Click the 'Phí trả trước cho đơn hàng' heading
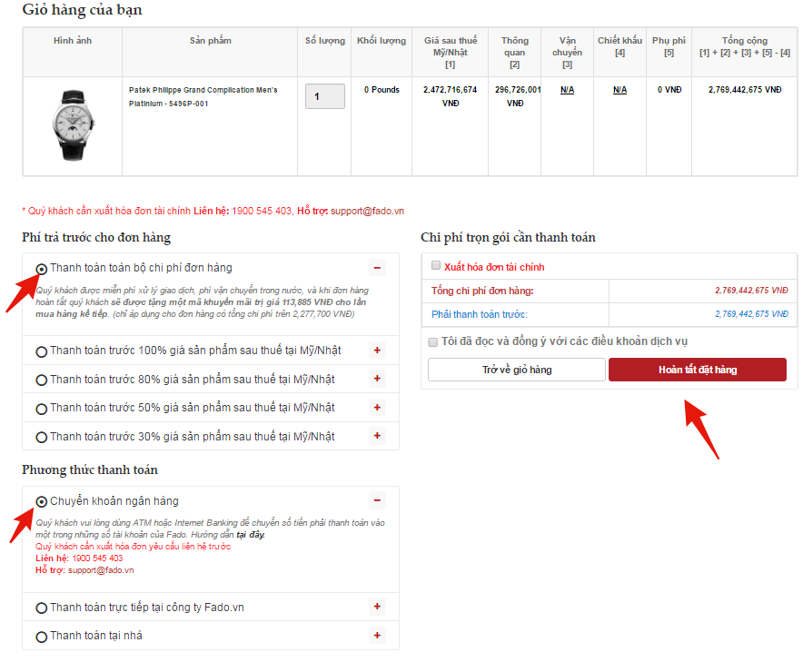This screenshot has height=672, width=803. [x=96, y=238]
